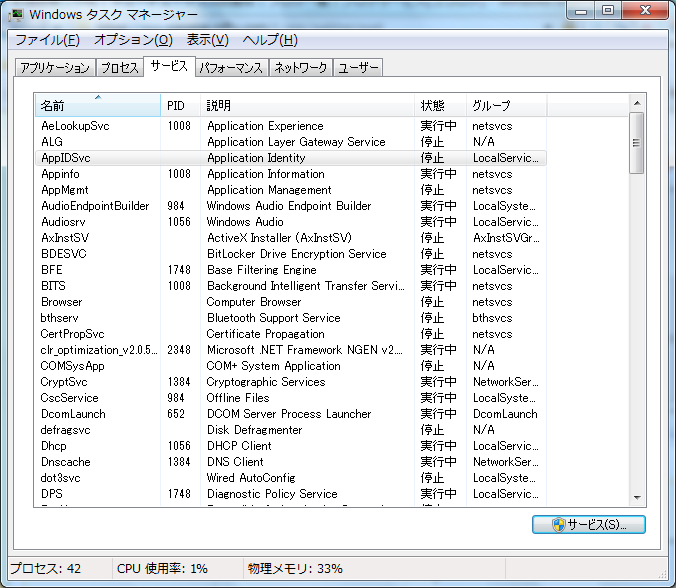Image resolution: width=676 pixels, height=588 pixels.
Task: Select the Browser service row
Action: coord(291,302)
